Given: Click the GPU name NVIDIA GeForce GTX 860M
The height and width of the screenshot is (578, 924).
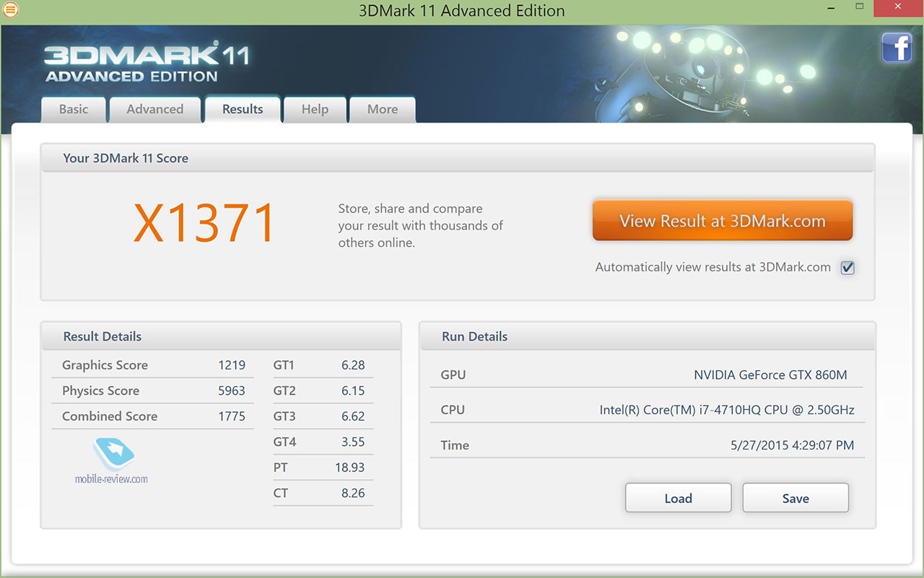Looking at the screenshot, I should click(770, 375).
